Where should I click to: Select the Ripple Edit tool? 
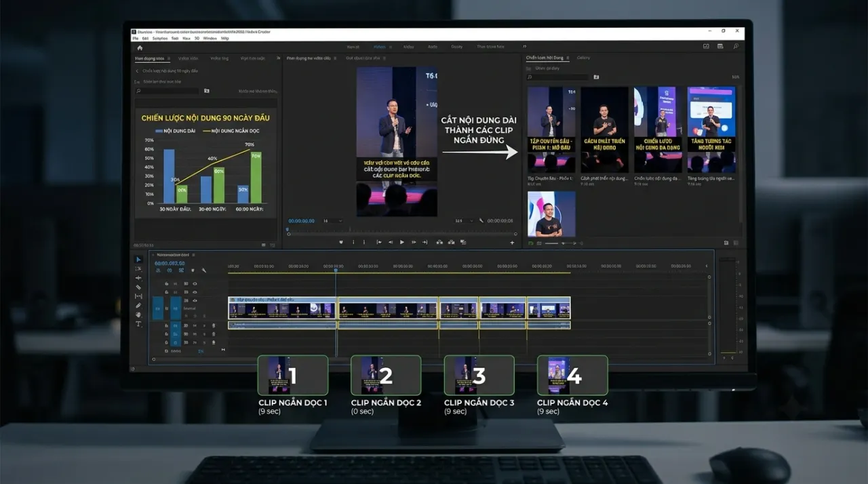(x=138, y=278)
